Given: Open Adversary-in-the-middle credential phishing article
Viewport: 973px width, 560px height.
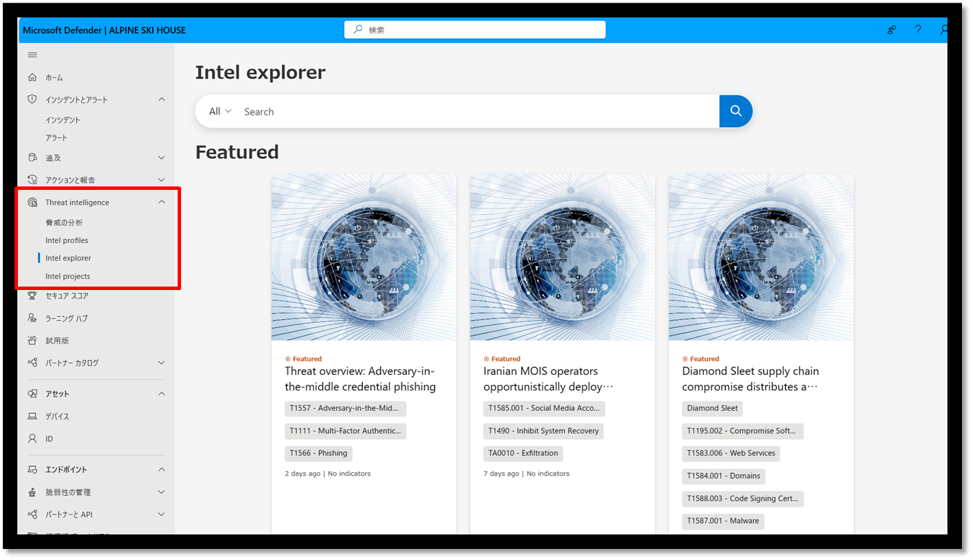Looking at the screenshot, I should coord(360,379).
